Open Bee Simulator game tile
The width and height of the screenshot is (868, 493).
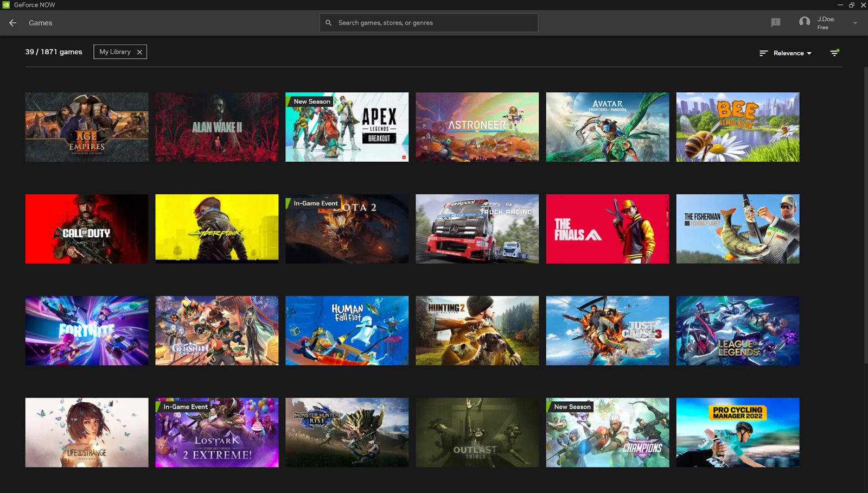(x=738, y=127)
